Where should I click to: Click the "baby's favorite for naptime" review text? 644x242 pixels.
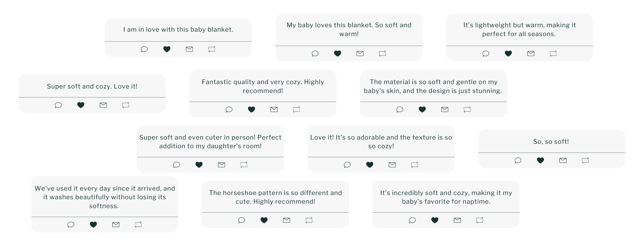[446, 197]
